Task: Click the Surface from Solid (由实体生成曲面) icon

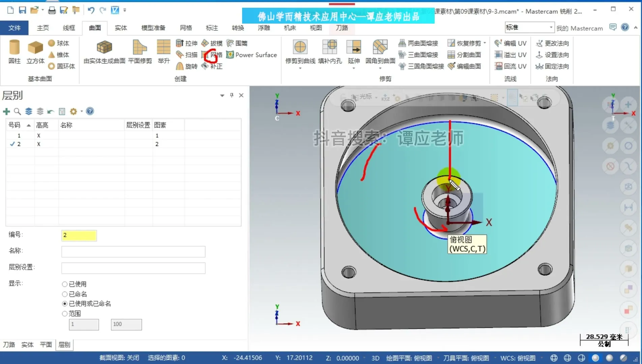Action: (x=104, y=51)
